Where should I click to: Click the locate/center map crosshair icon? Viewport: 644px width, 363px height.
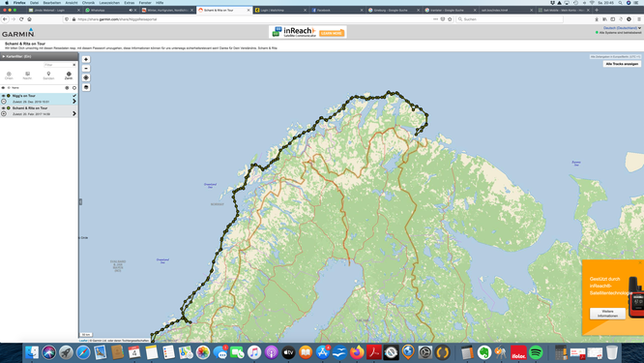pyautogui.click(x=86, y=77)
